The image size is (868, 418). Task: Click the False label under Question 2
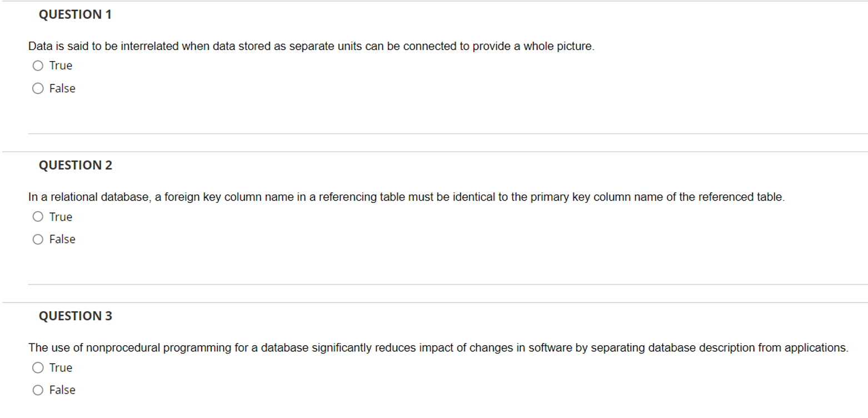[62, 239]
